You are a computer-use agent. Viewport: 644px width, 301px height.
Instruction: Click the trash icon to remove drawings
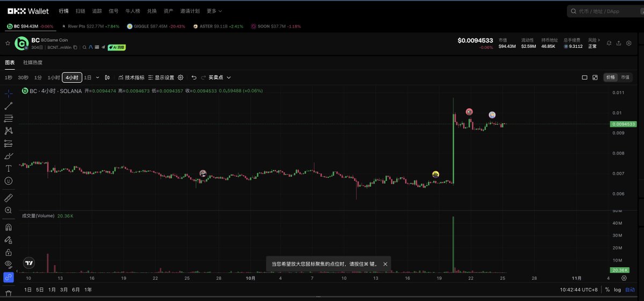coord(8,293)
